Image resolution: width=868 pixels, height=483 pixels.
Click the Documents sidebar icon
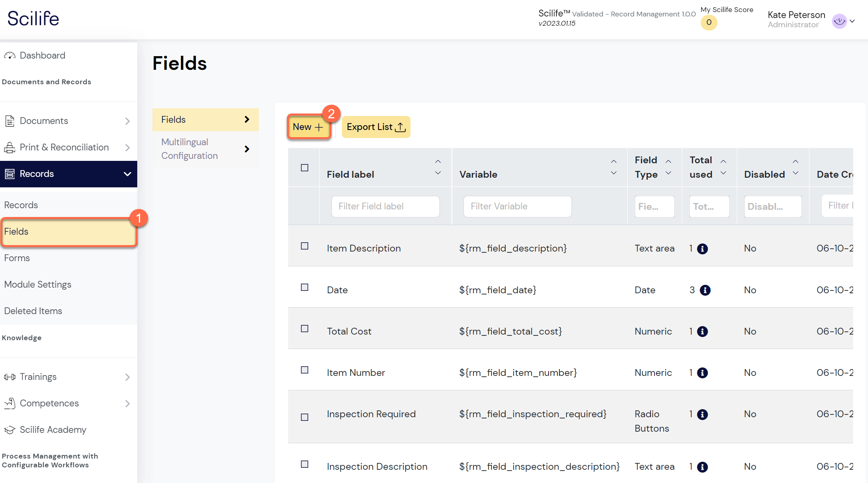9,120
